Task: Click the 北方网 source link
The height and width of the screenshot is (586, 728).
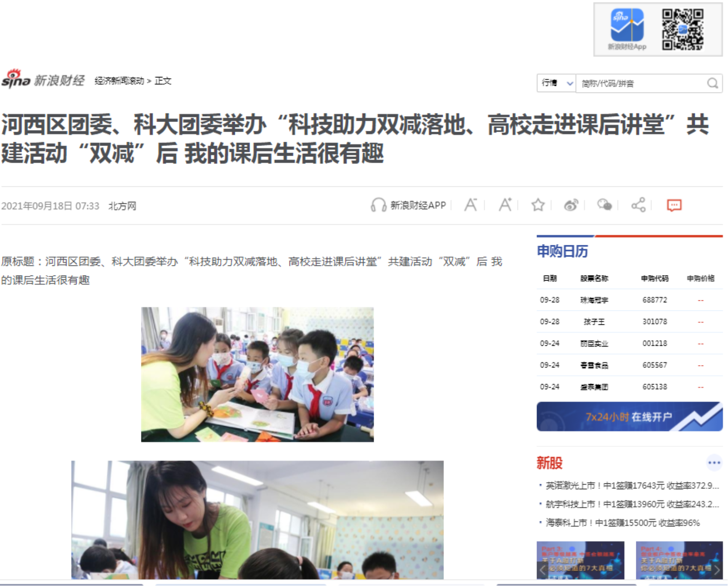Action: [x=122, y=206]
